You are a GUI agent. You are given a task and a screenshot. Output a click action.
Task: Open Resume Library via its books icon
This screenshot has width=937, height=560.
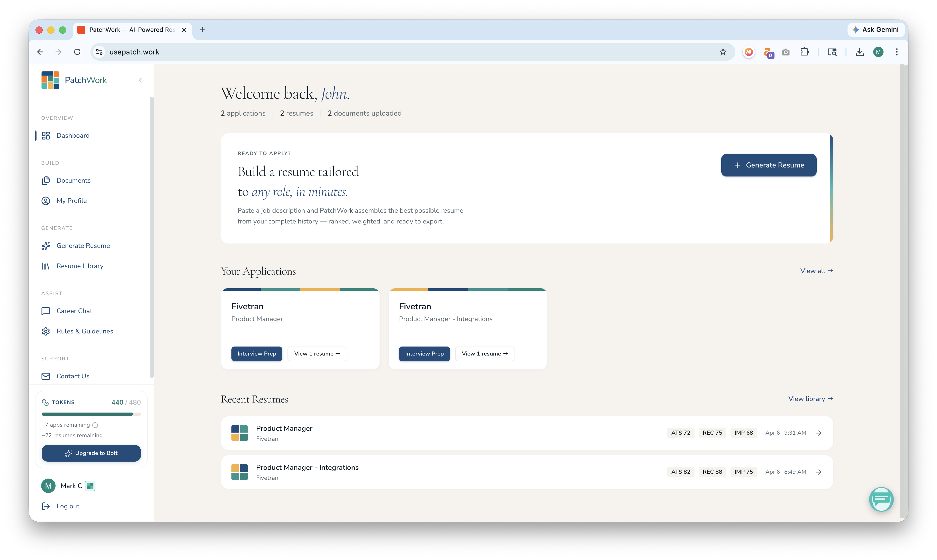point(46,266)
